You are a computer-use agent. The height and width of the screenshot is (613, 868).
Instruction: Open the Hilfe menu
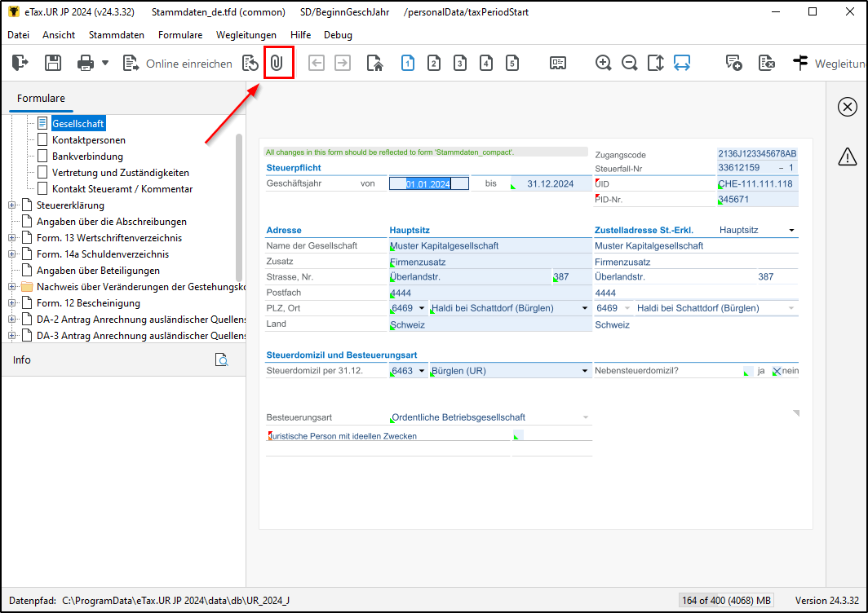[x=300, y=35]
